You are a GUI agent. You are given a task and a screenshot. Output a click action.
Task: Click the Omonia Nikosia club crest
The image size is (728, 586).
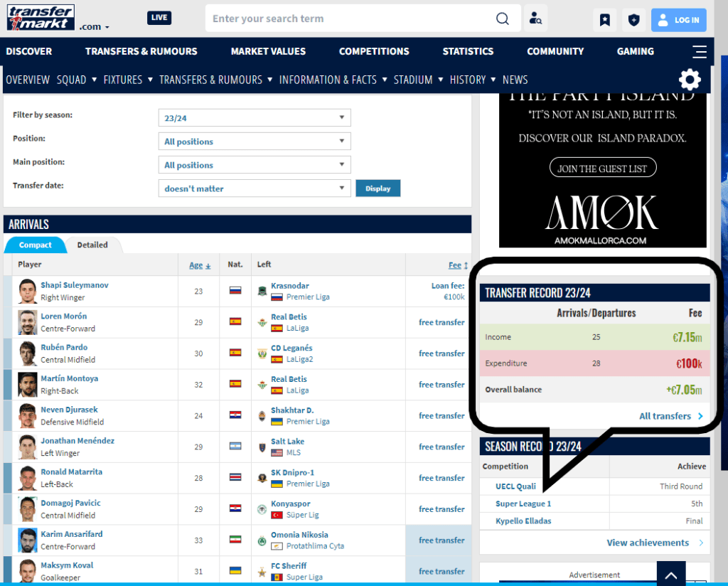pyautogui.click(x=262, y=540)
